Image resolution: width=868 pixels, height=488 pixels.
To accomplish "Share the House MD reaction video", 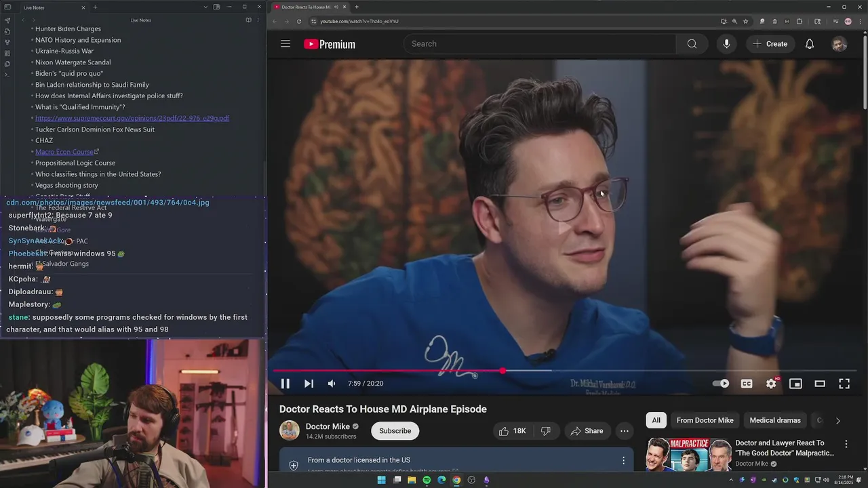I will click(587, 431).
